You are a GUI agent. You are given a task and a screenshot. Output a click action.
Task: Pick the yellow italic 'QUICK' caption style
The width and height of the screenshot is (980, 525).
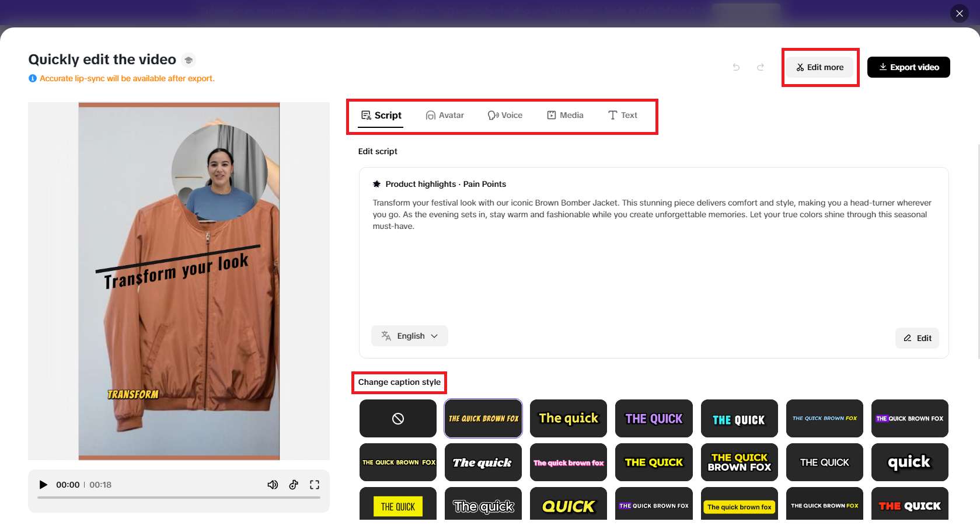point(569,505)
